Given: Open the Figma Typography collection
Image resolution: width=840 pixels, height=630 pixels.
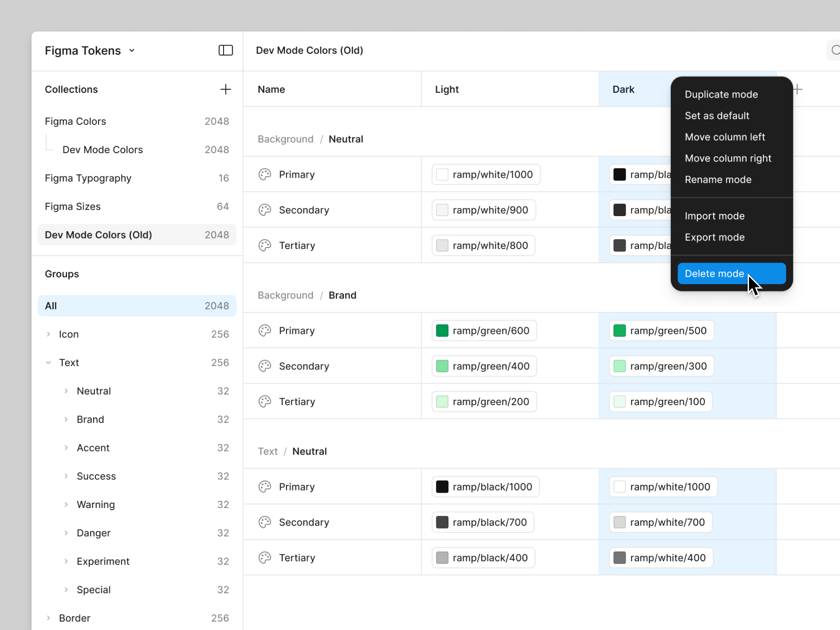Looking at the screenshot, I should pyautogui.click(x=88, y=178).
